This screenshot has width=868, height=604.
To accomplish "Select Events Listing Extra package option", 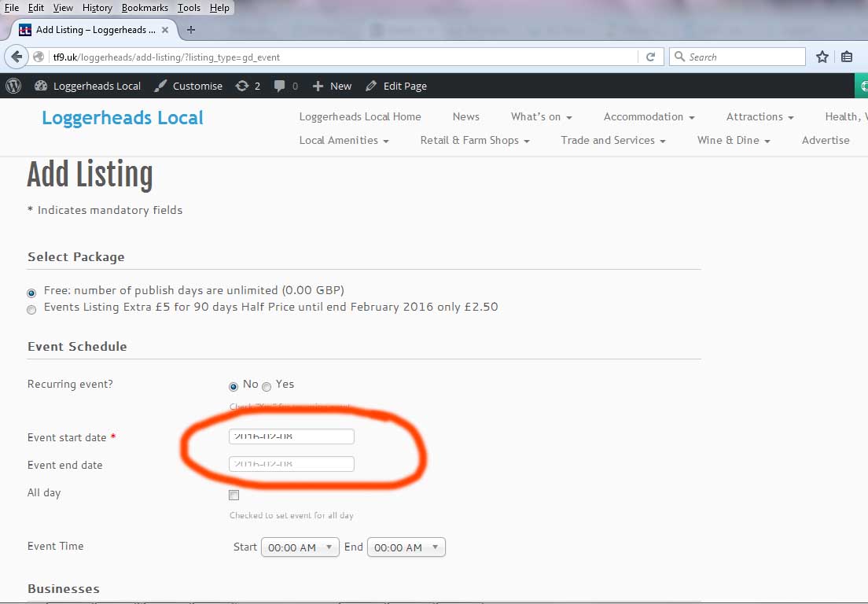I will 31,309.
